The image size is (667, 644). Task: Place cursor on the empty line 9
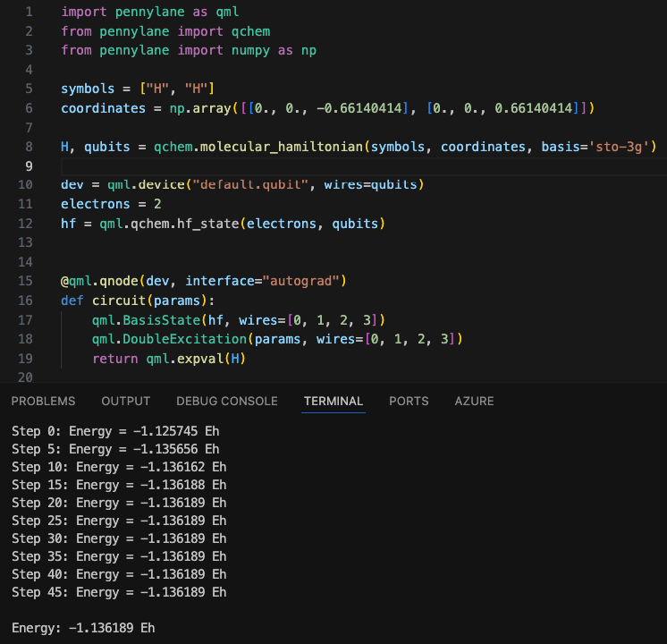point(364,166)
